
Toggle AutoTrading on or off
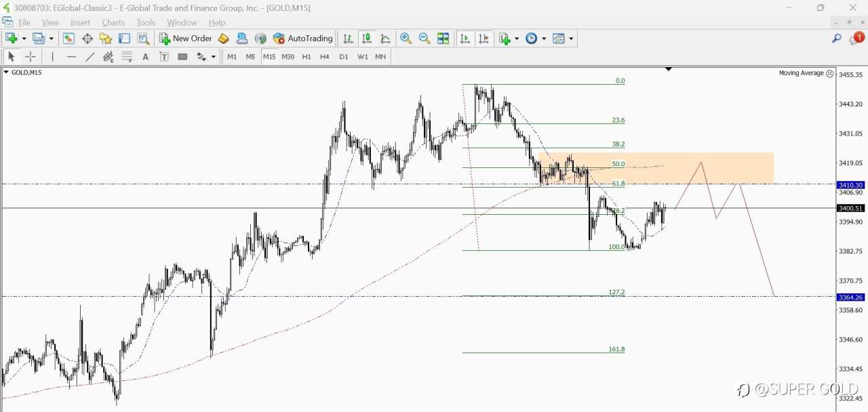point(302,39)
